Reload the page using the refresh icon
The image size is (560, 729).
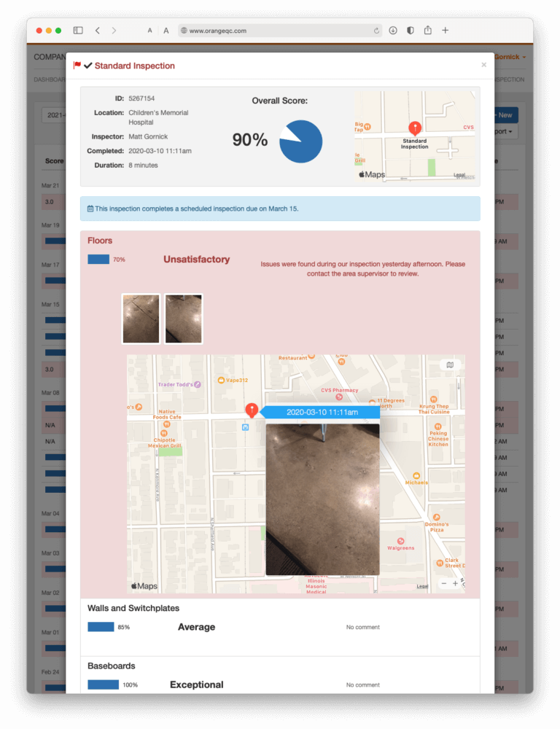coord(376,31)
